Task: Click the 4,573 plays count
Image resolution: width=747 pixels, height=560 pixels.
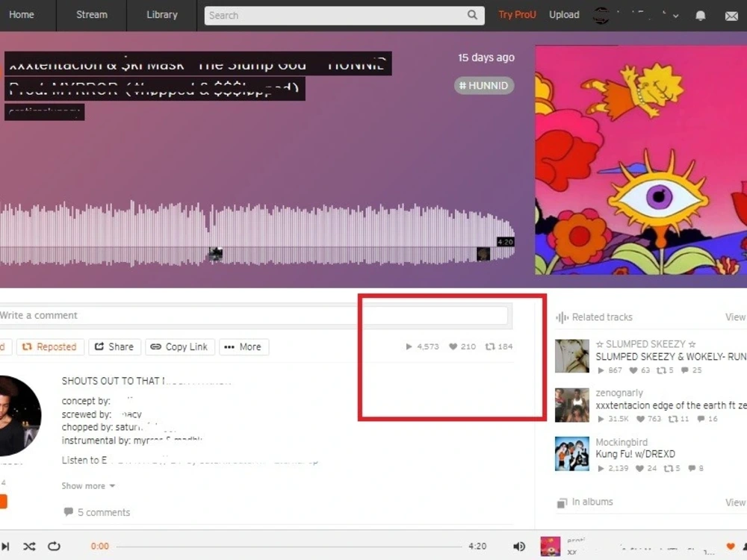Action: (422, 346)
